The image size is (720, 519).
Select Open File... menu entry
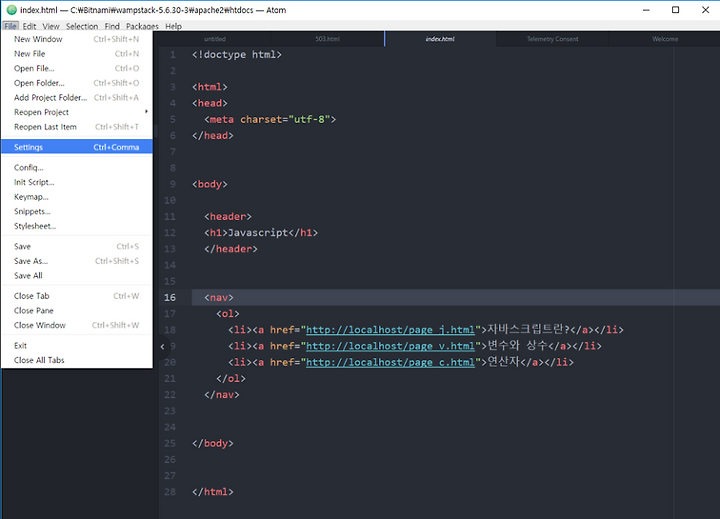tap(77, 68)
